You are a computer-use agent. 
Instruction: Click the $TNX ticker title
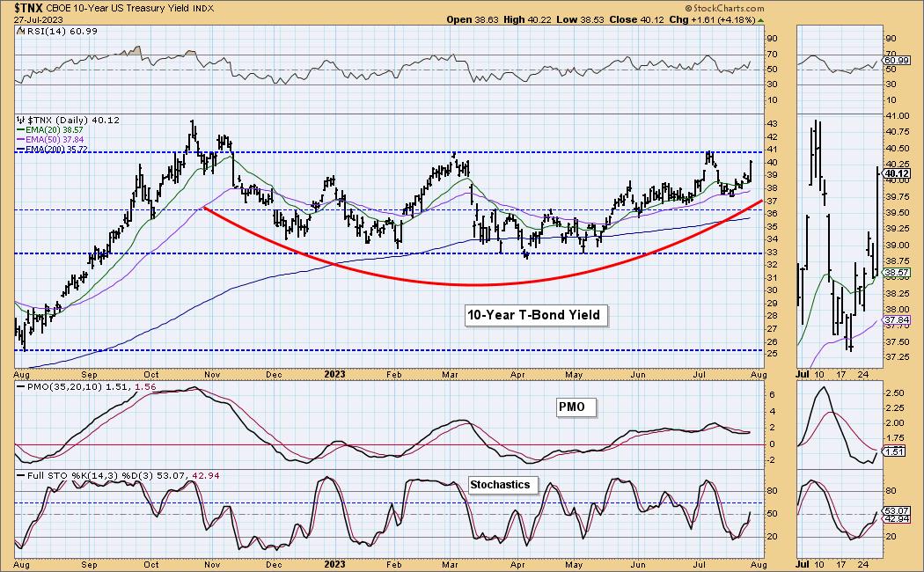(28, 8)
